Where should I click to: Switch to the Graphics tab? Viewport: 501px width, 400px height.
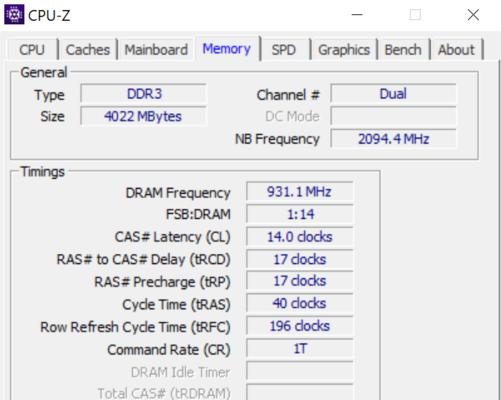(344, 50)
